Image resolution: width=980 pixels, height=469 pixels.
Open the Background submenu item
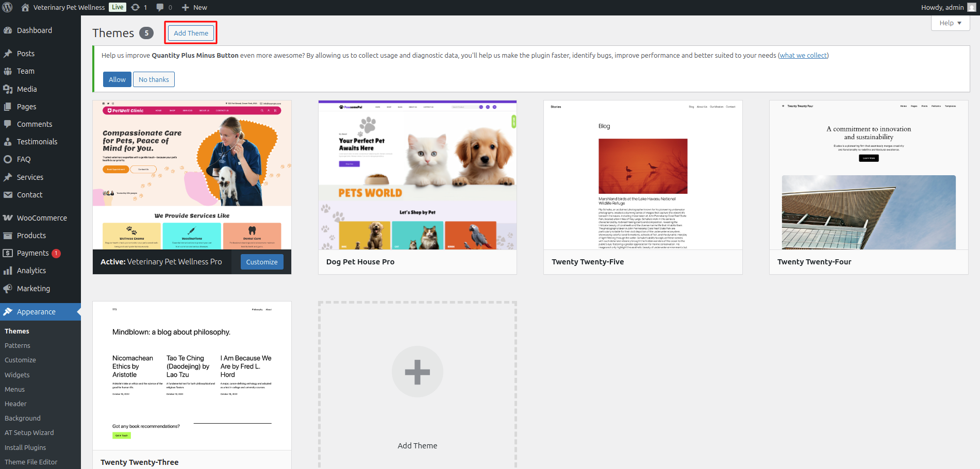(23, 418)
